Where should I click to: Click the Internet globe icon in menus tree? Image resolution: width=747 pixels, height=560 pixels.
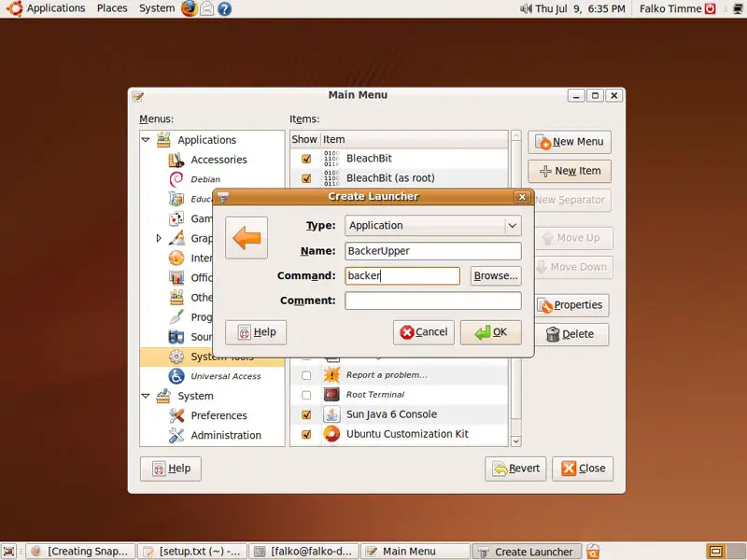click(176, 258)
